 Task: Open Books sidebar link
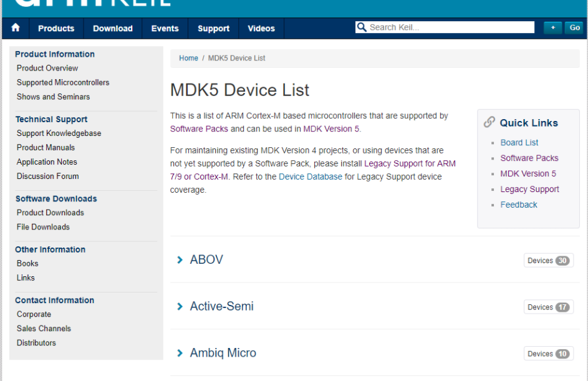[x=27, y=264]
